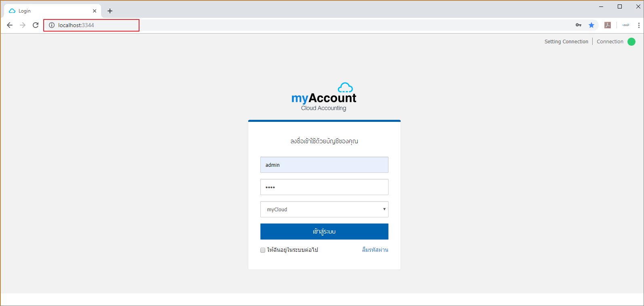644x306 pixels.
Task: Expand the myCloud dropdown
Action: pyautogui.click(x=324, y=209)
